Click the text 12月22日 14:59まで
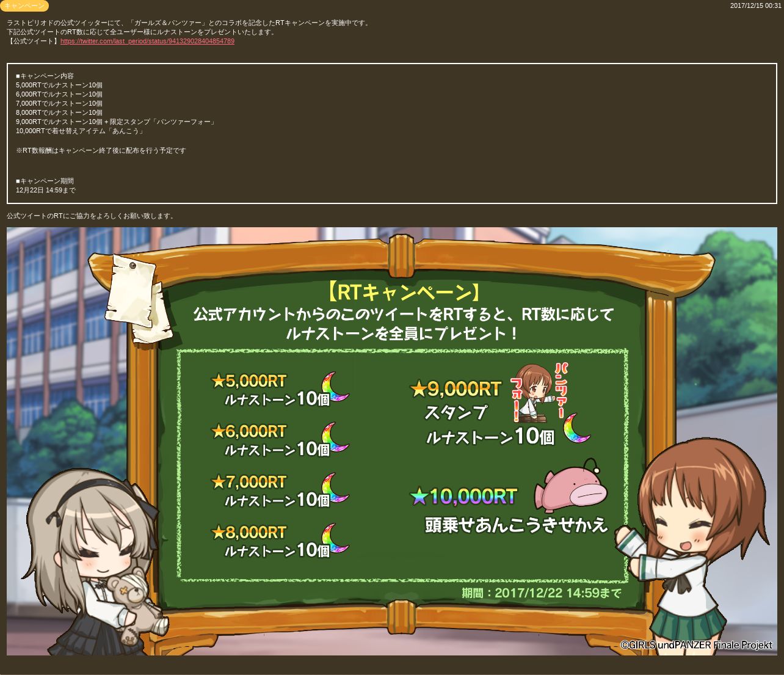The image size is (784, 675). 46,190
